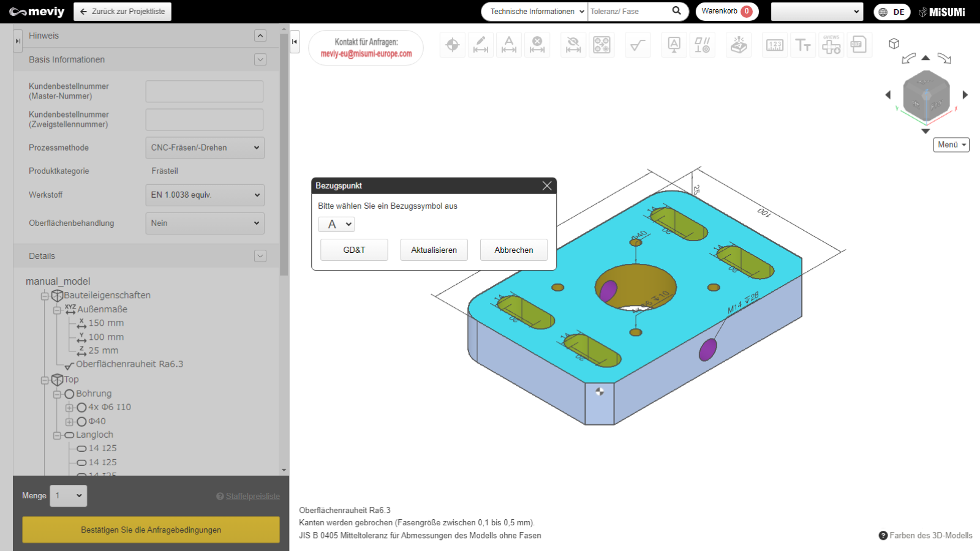Open the empty dropdown beside Warenkorb
The width and height of the screenshot is (980, 551).
pos(817,12)
